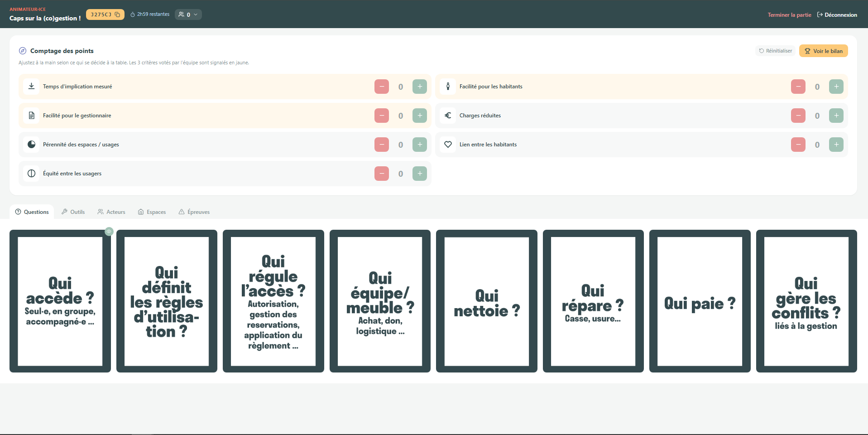868x435 pixels.
Task: Click Facilité pour les habitants icon
Action: 448,86
